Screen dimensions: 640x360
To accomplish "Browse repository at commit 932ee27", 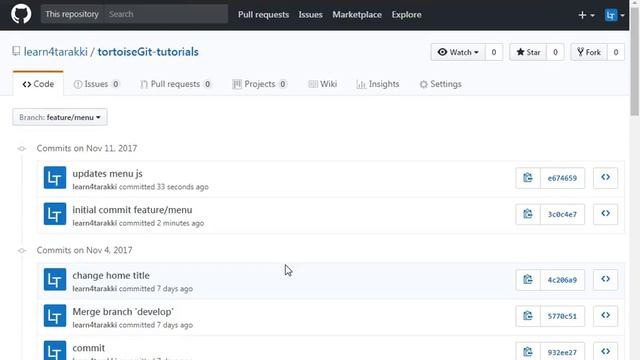I will point(605,351).
